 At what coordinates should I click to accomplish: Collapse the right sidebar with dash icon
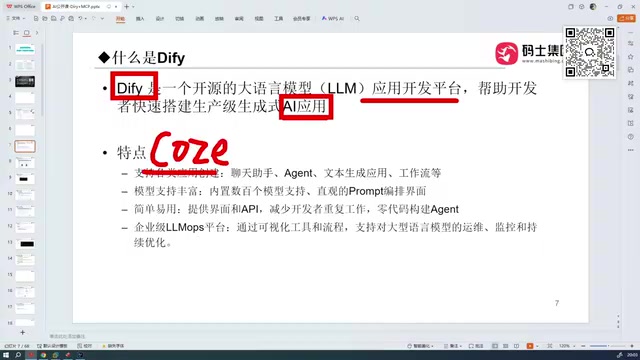point(631,33)
